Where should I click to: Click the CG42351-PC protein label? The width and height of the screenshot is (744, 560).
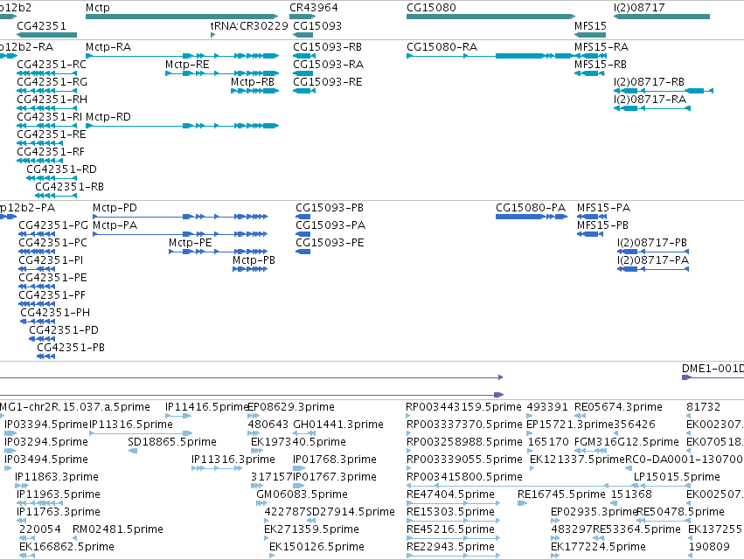click(53, 243)
